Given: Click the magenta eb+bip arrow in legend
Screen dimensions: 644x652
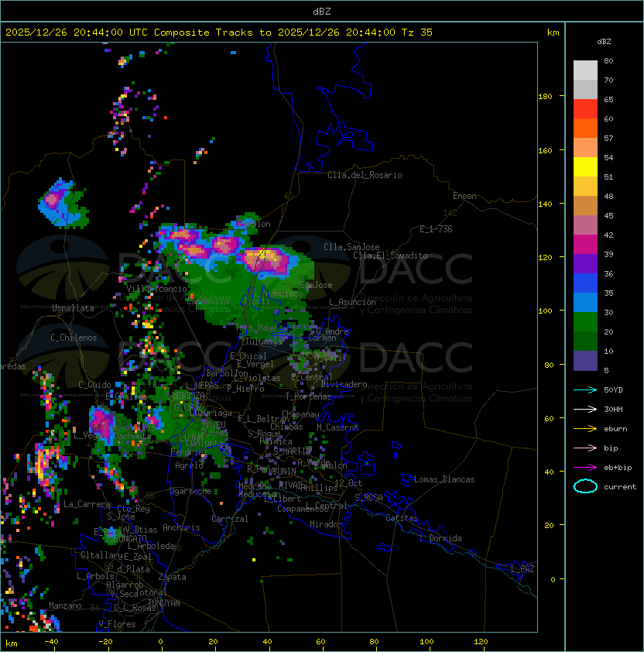Looking at the screenshot, I should [x=585, y=468].
